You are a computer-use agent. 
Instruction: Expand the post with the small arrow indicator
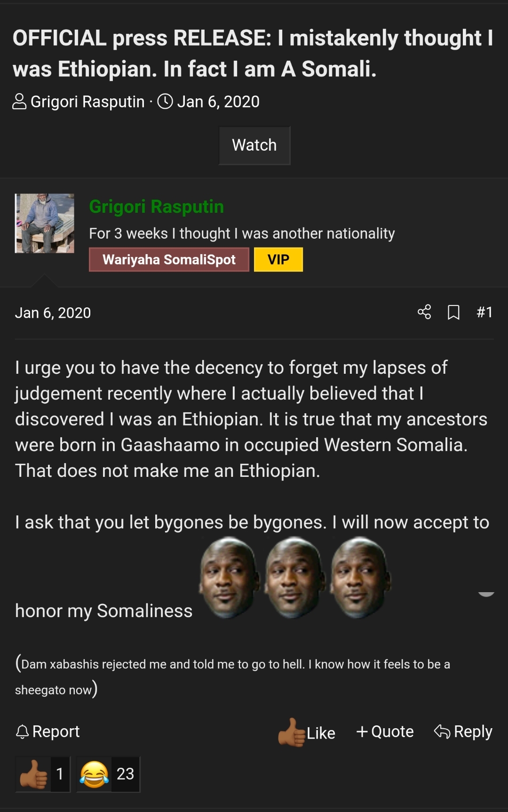click(486, 594)
